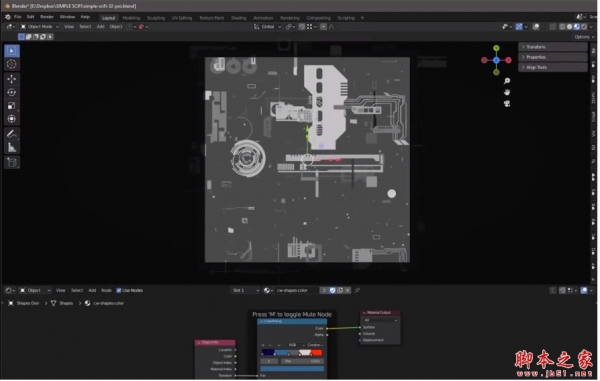Click the red X axis gizmo handle
Viewport: 600px width, 381px height.
509,60
